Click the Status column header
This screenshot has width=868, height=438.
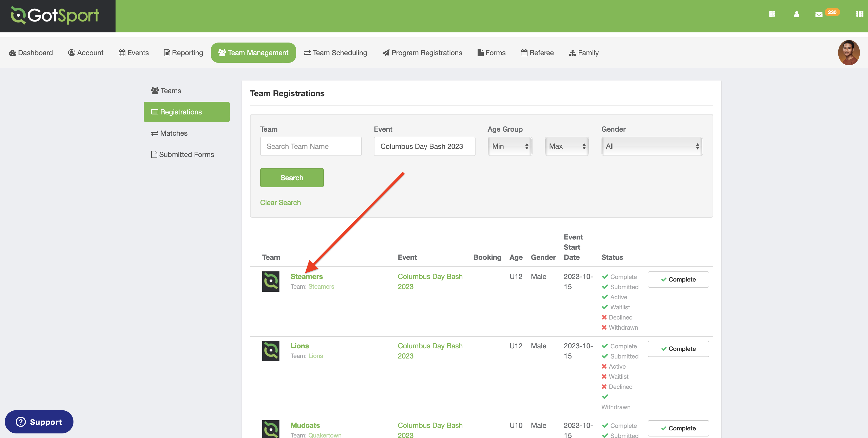pos(612,257)
